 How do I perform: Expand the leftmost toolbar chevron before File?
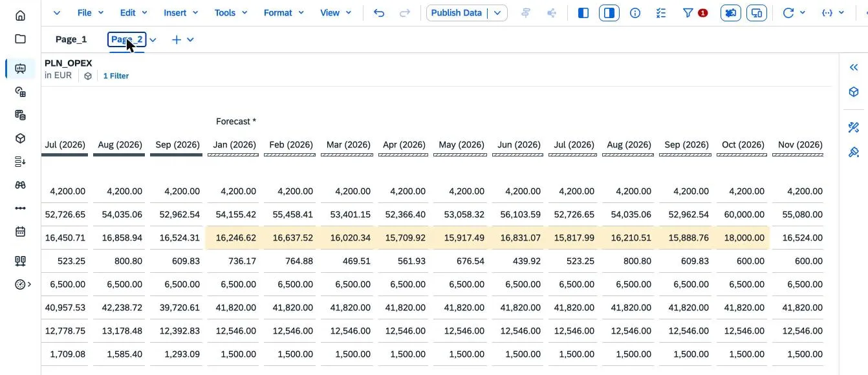pos(56,13)
